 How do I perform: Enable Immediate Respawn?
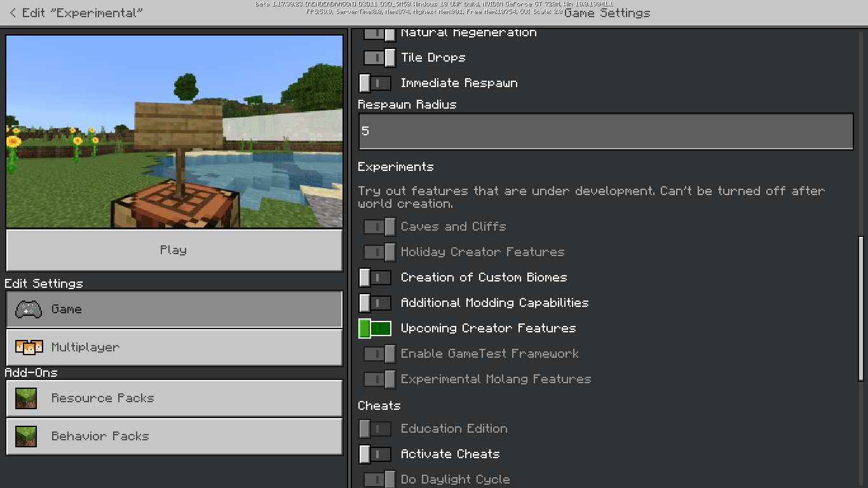(375, 83)
